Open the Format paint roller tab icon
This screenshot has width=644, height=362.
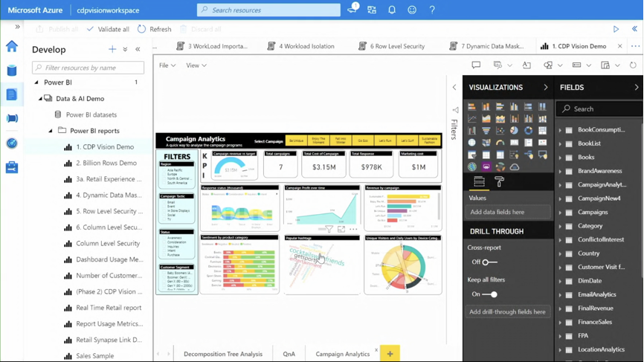[x=499, y=181]
